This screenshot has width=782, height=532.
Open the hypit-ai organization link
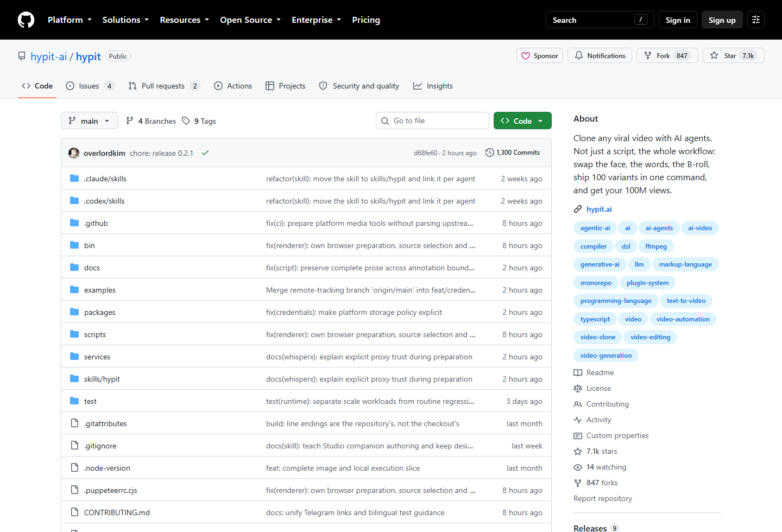click(x=48, y=56)
